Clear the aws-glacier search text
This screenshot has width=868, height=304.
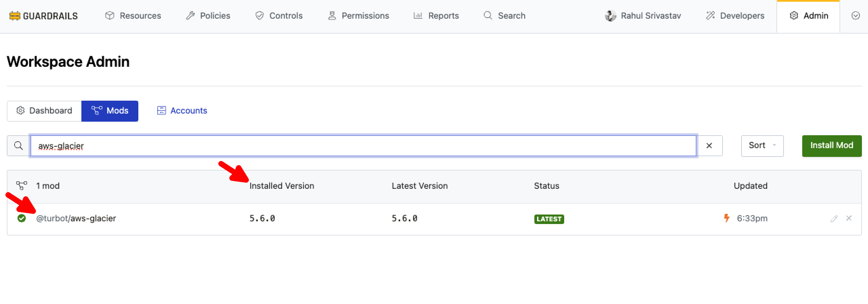point(709,146)
